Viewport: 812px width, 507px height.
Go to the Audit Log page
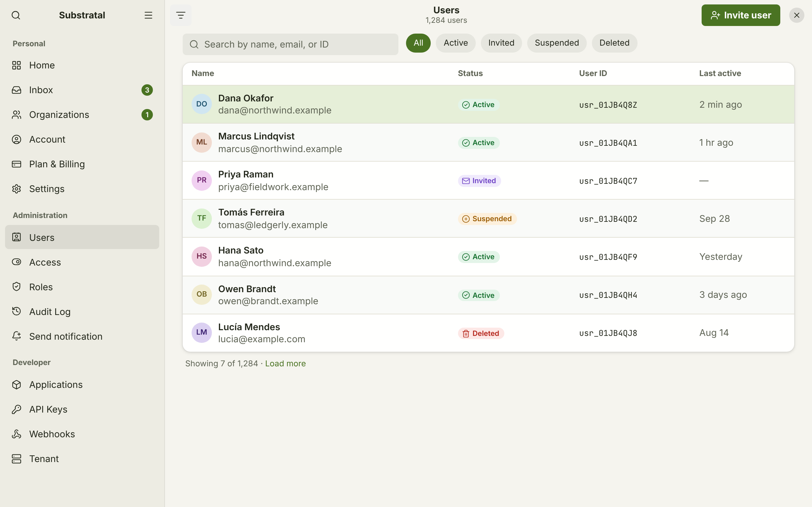coord(82,311)
